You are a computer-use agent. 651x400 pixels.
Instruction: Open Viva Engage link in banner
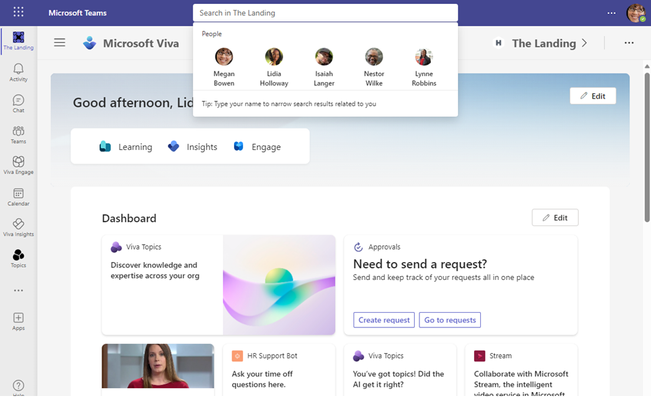257,147
